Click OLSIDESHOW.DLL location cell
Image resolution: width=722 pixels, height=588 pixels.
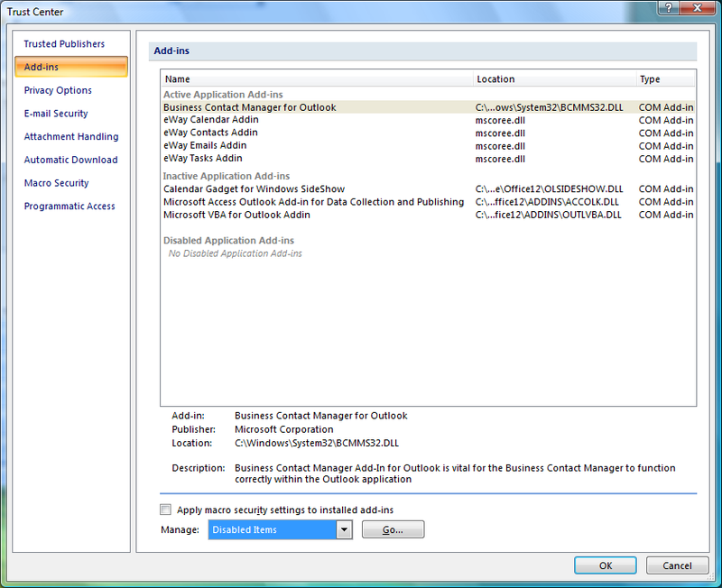click(549, 189)
